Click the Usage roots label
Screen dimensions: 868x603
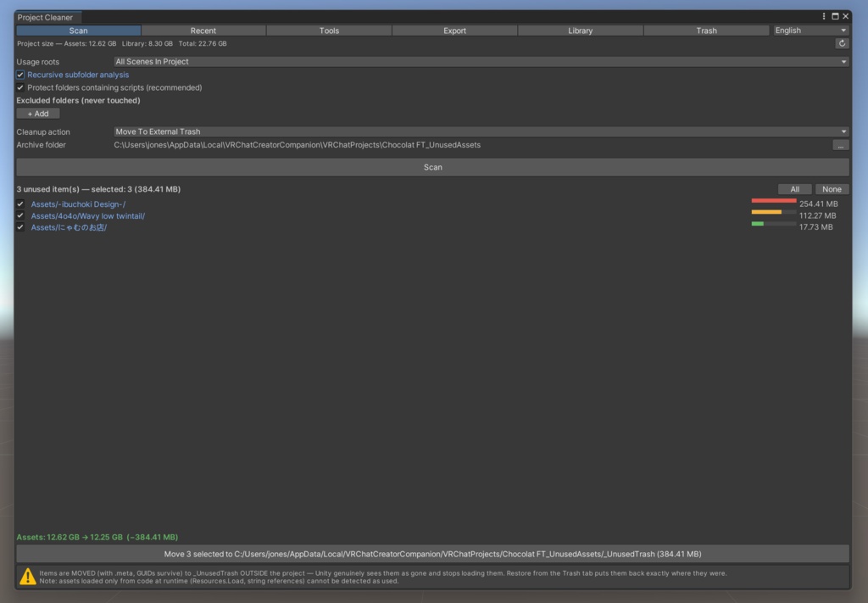tap(37, 62)
